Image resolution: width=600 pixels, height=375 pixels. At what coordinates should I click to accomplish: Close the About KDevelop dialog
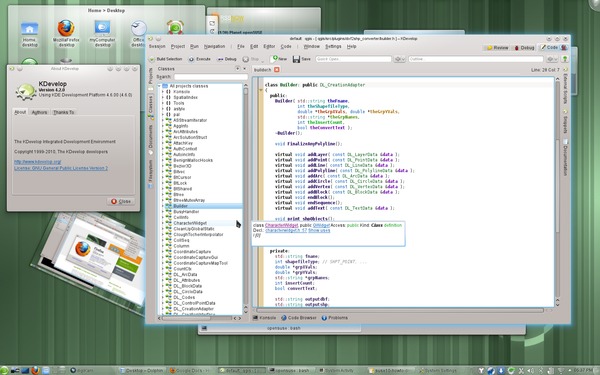[121, 201]
